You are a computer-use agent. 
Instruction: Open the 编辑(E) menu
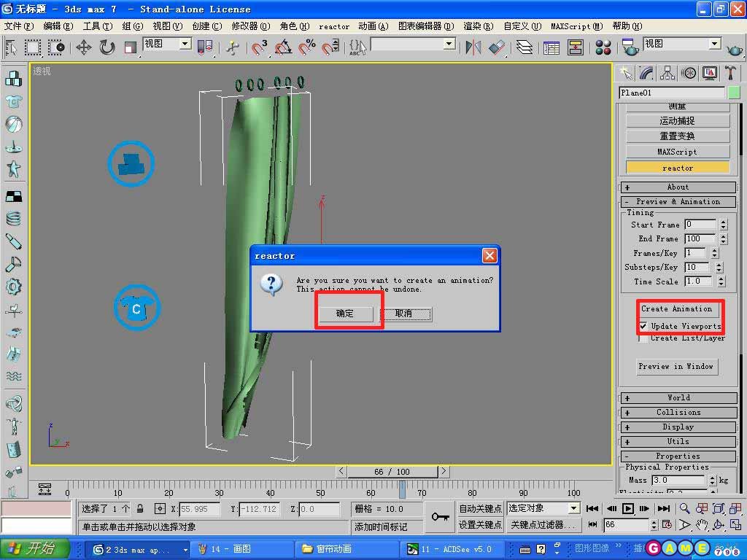pyautogui.click(x=58, y=26)
